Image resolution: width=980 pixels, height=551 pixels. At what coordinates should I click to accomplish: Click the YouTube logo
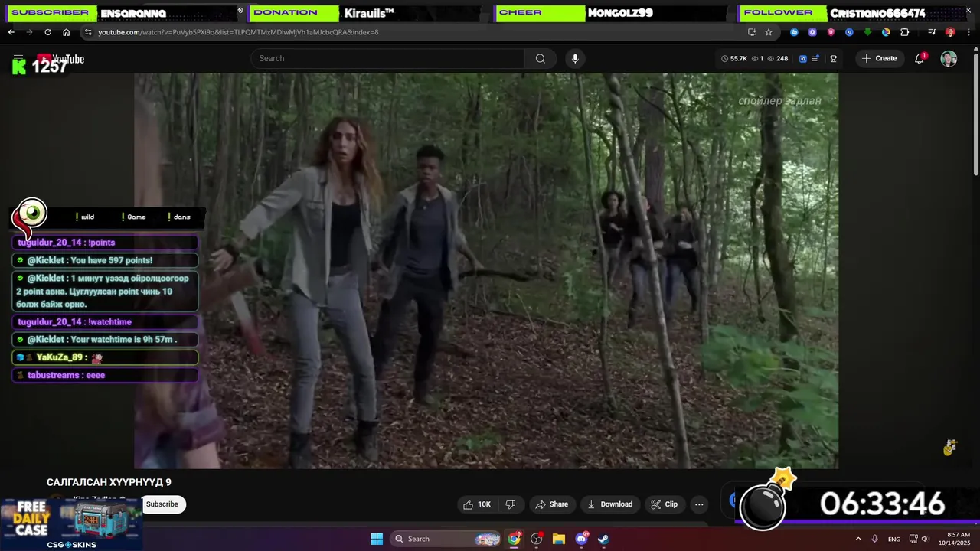click(x=60, y=59)
